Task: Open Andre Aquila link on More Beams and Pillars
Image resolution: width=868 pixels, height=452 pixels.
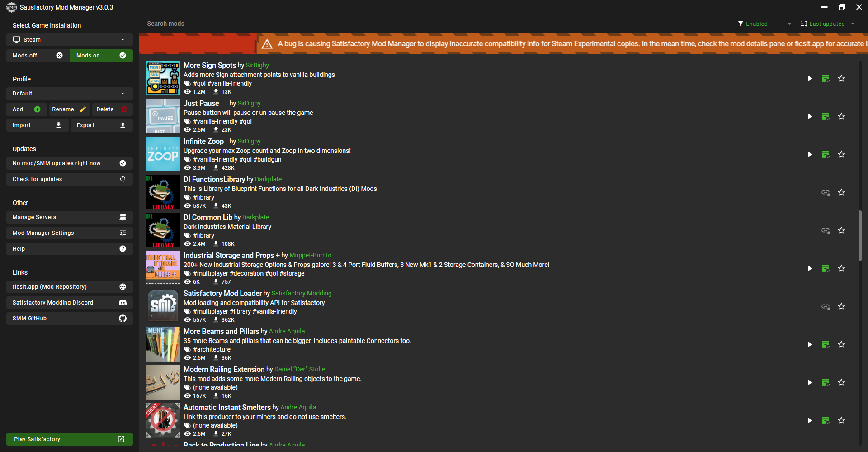Action: point(287,331)
